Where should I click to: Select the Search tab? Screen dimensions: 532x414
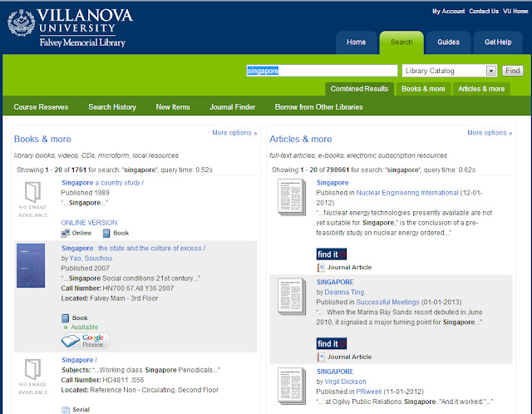(x=401, y=42)
